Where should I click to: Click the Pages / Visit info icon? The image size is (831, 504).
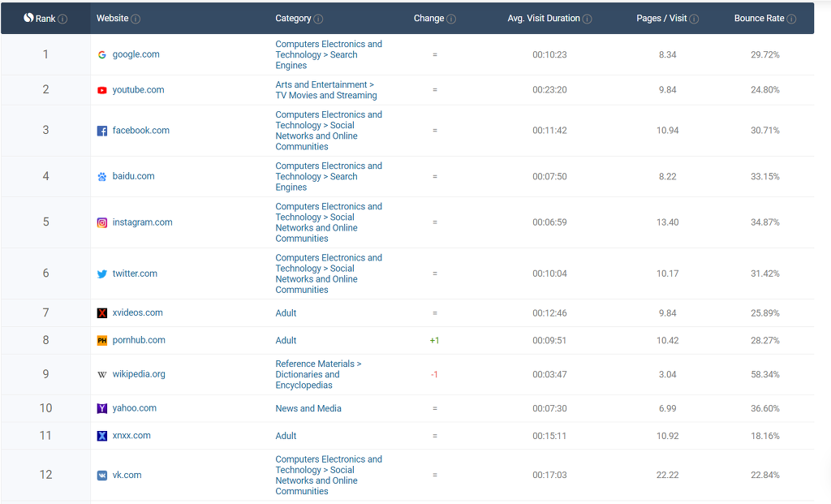(x=694, y=19)
